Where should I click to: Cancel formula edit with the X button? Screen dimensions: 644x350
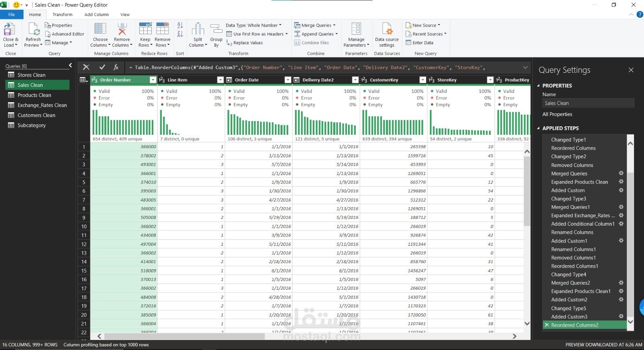pos(86,67)
